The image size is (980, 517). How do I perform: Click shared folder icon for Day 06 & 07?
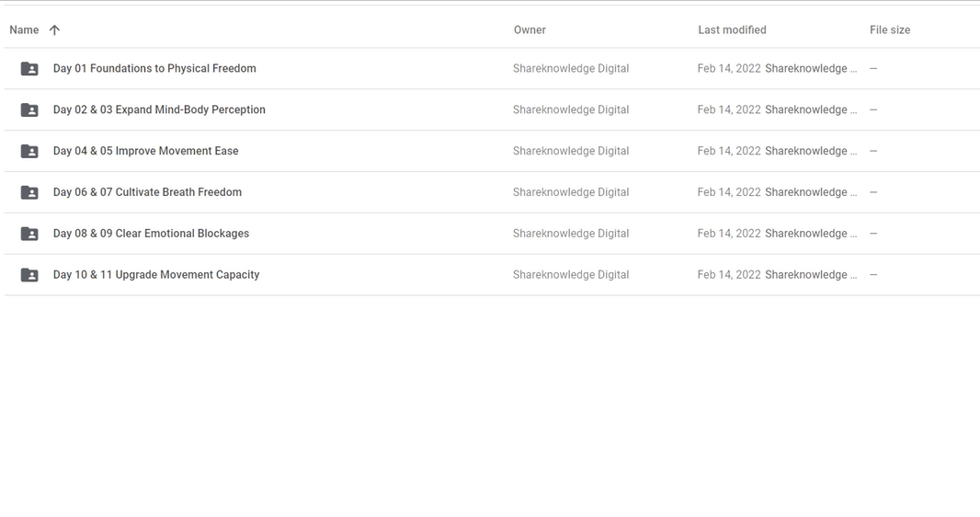[29, 193]
